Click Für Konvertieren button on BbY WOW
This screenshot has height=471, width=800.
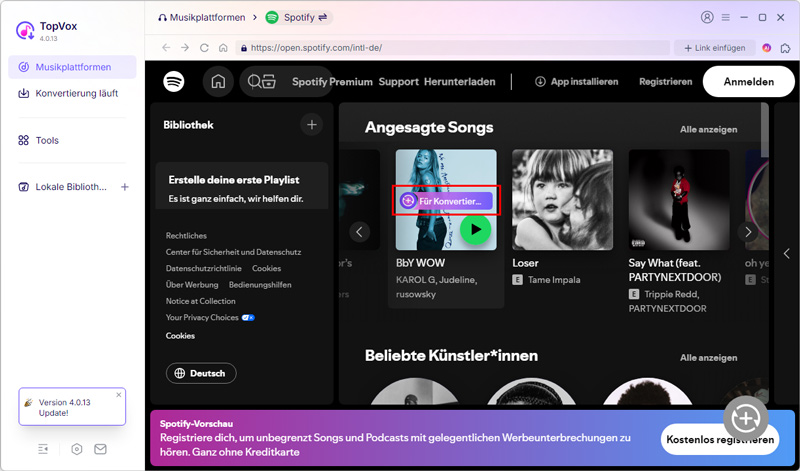pyautogui.click(x=446, y=201)
